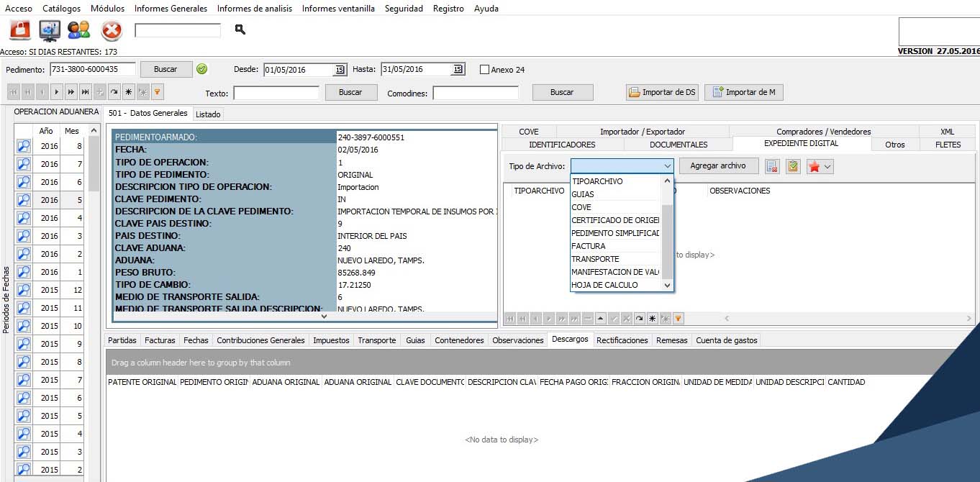Image resolution: width=980 pixels, height=482 pixels.
Task: Click the orange filter icon in Pedimento navigator
Action: [x=157, y=92]
